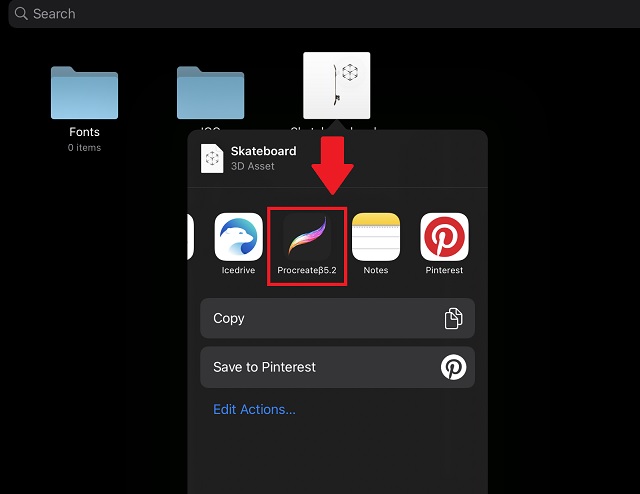The height and width of the screenshot is (494, 640).
Task: Tap the partially hidden app at row start
Action: 190,237
